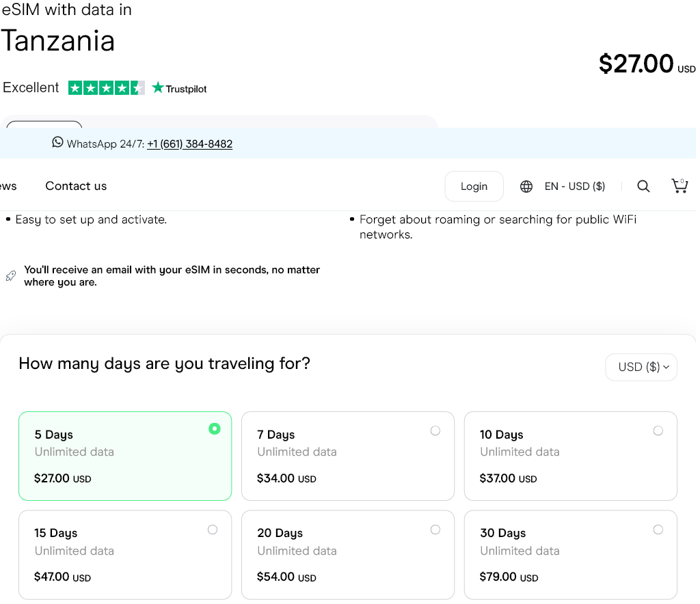The width and height of the screenshot is (700, 604).
Task: Open the search magnifier icon
Action: (643, 186)
